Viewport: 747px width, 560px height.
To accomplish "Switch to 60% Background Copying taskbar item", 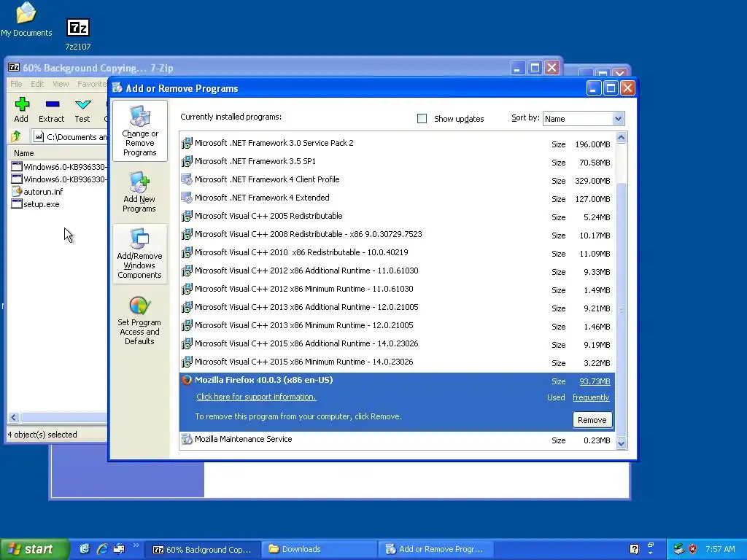I will click(203, 549).
